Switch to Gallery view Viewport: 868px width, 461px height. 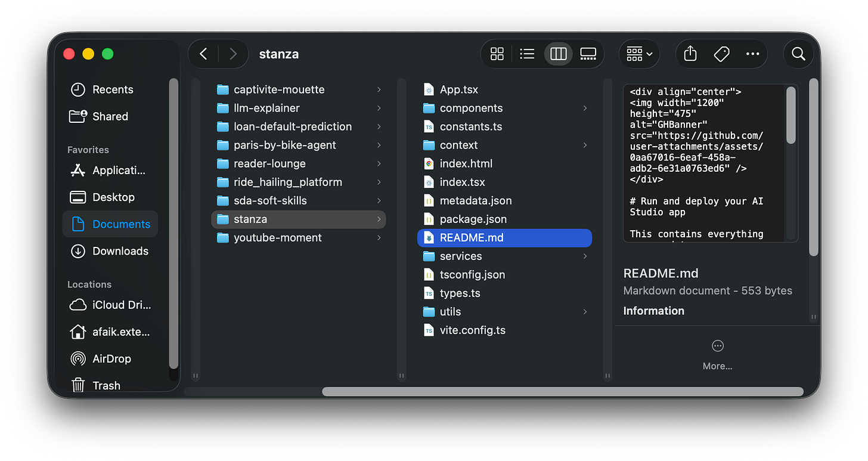point(588,53)
